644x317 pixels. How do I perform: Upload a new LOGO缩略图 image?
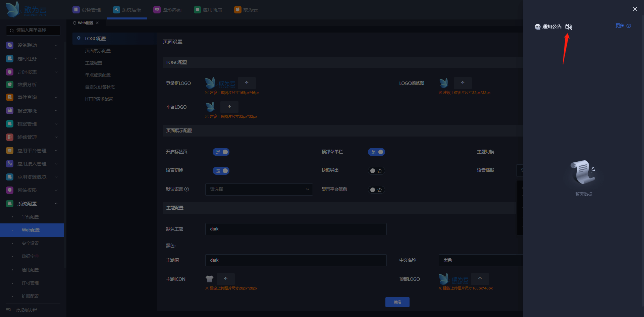(x=463, y=83)
